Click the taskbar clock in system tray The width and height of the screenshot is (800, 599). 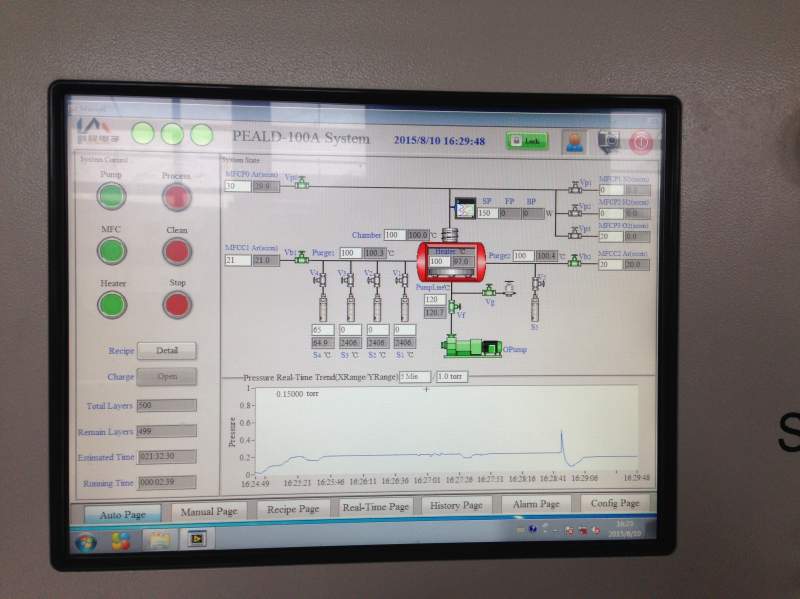[624, 529]
